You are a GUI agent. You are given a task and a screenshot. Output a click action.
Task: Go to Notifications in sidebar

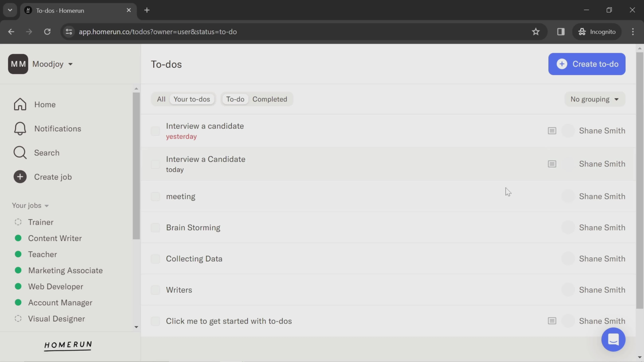(x=58, y=129)
